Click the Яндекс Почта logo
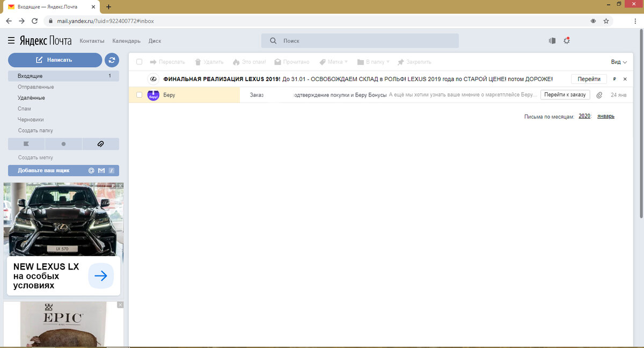 [46, 41]
